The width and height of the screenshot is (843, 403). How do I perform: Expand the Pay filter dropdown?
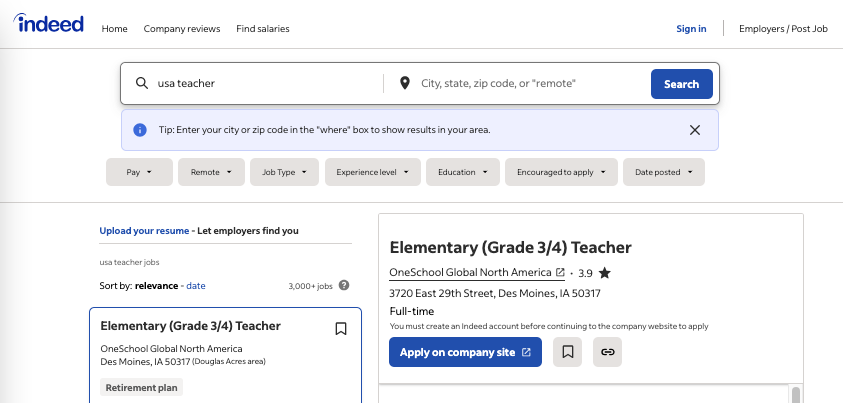[139, 172]
